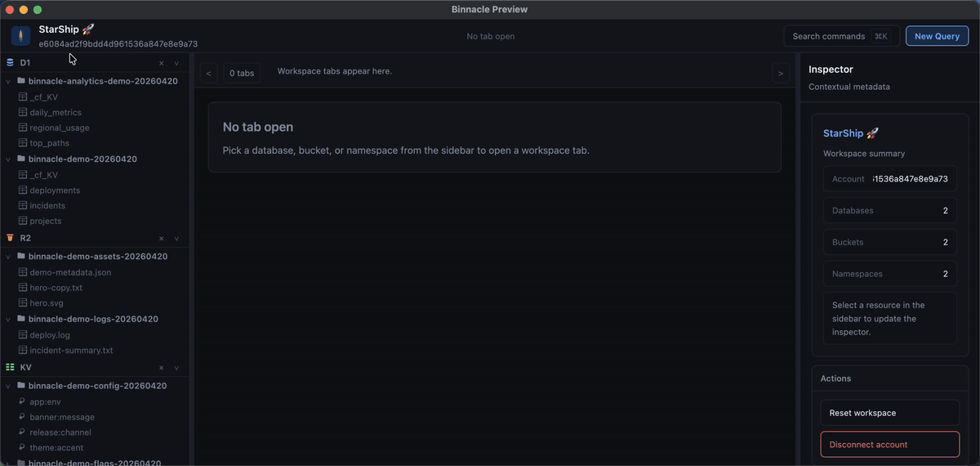This screenshot has height=466, width=980.
Task: Collapse the KV section with its chevron
Action: [176, 368]
